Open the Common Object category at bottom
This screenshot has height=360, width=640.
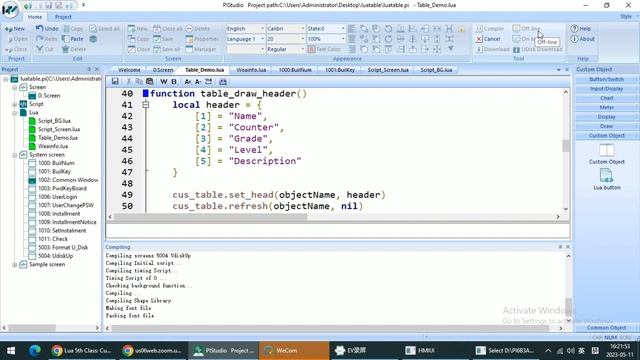pos(607,328)
